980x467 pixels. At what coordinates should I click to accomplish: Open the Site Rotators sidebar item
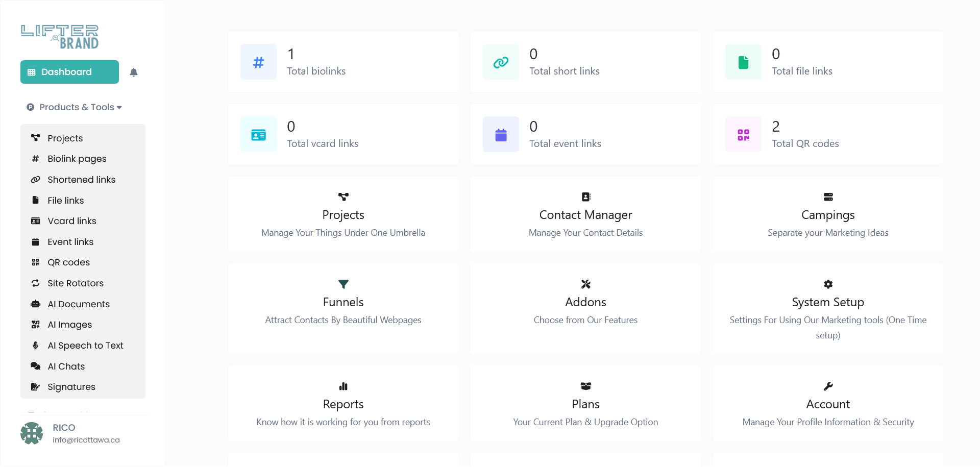75,283
